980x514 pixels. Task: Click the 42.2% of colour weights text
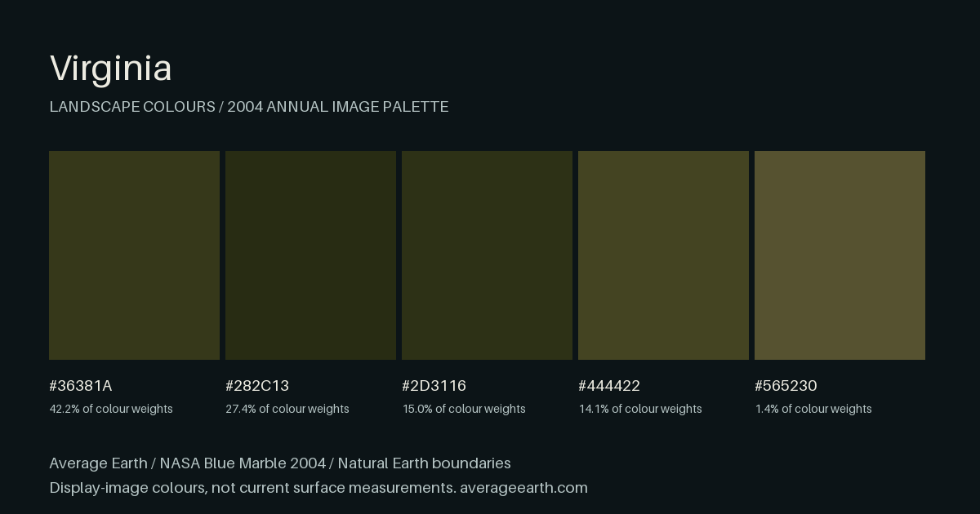(111, 409)
